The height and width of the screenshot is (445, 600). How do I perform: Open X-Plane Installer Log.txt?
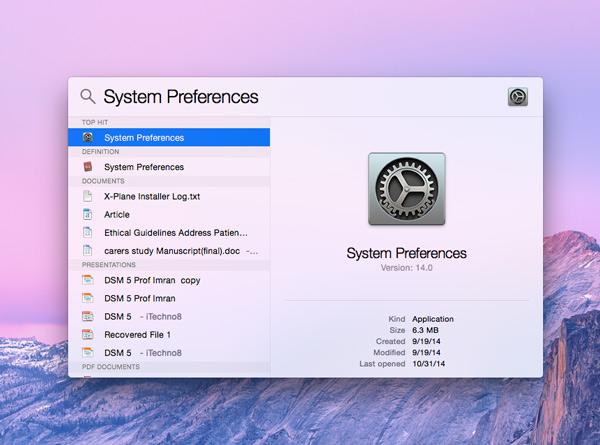(x=169, y=196)
